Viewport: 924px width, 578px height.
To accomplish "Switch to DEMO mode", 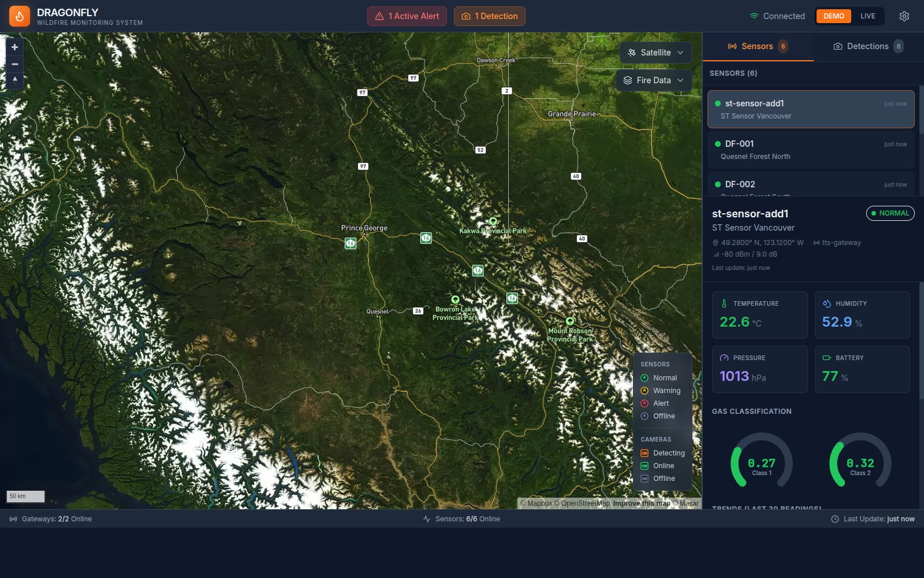I will tap(833, 16).
